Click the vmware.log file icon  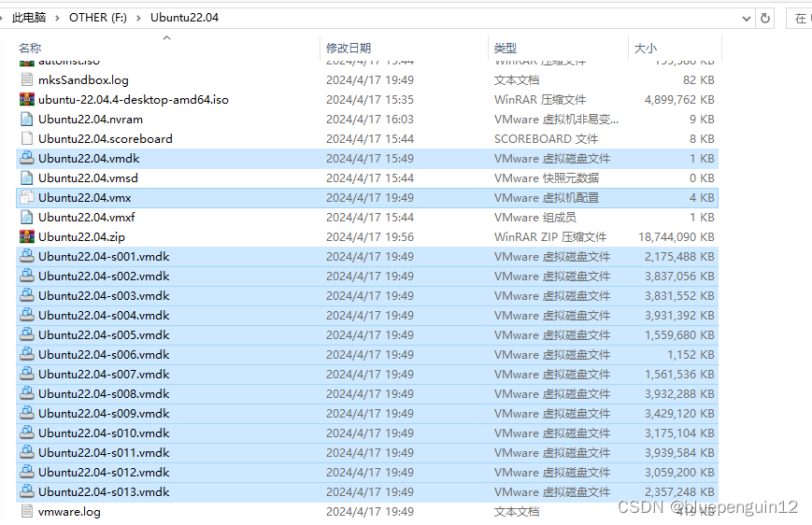pos(27,512)
